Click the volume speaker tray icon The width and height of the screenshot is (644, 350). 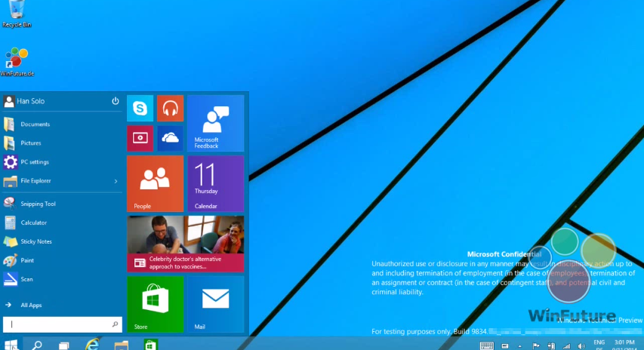point(581,346)
